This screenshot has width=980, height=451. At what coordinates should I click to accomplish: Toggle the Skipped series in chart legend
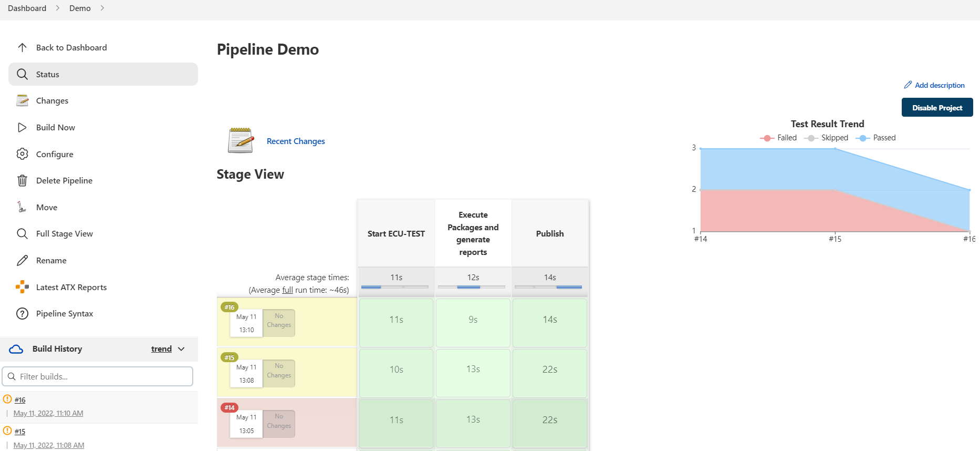click(826, 138)
